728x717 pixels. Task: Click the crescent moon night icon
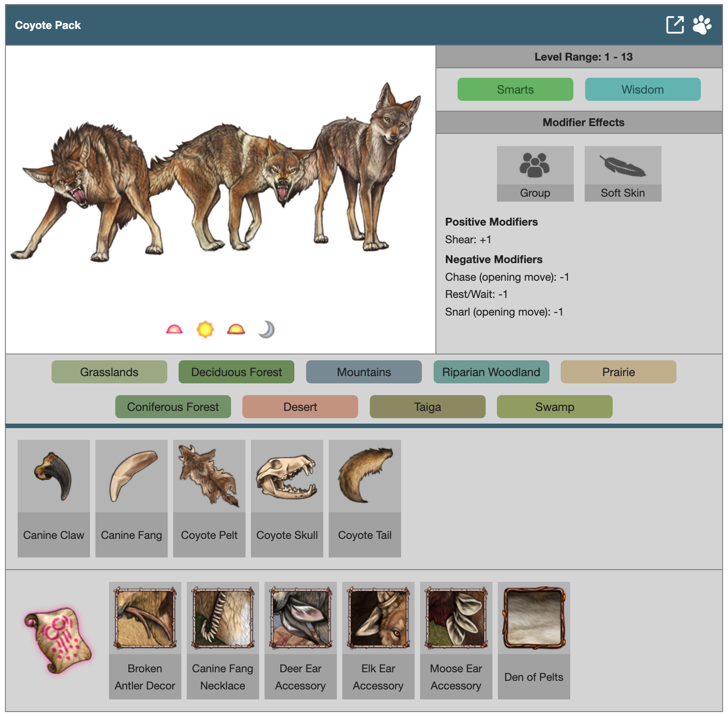(x=267, y=330)
